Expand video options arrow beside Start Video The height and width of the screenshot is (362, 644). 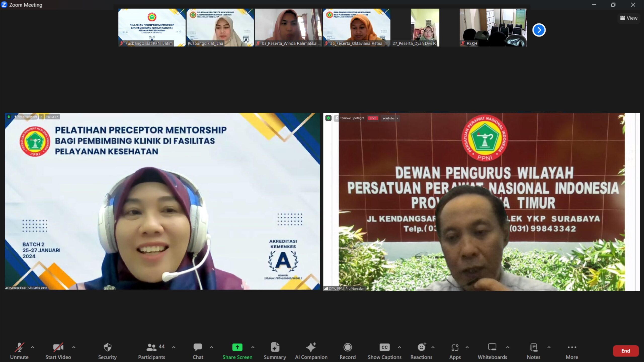pyautogui.click(x=74, y=347)
